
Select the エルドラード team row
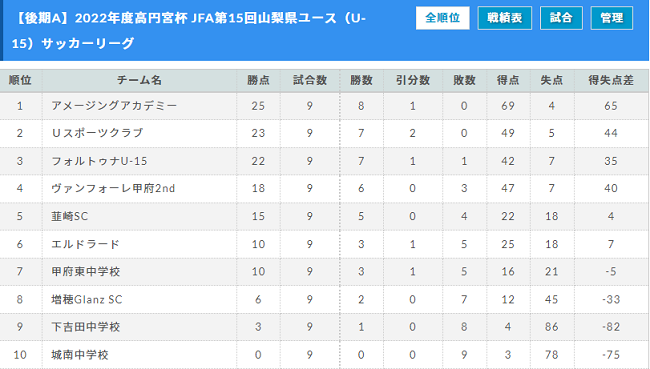tap(324, 244)
